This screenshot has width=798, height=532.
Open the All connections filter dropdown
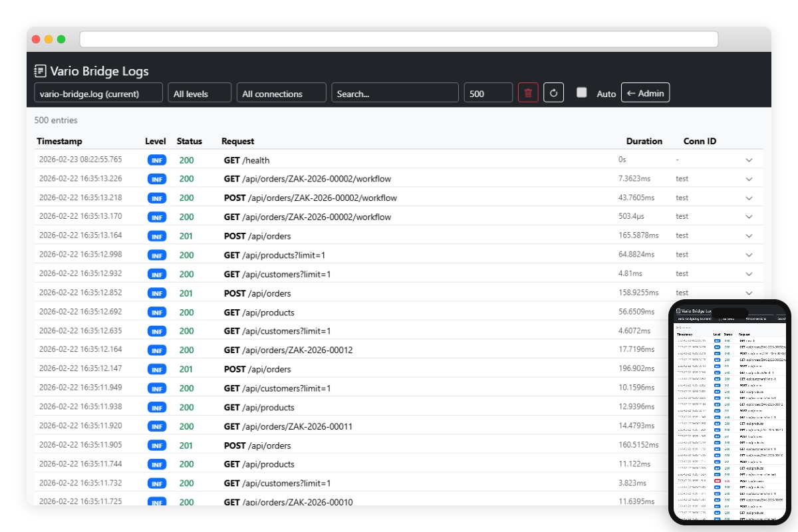pyautogui.click(x=281, y=93)
